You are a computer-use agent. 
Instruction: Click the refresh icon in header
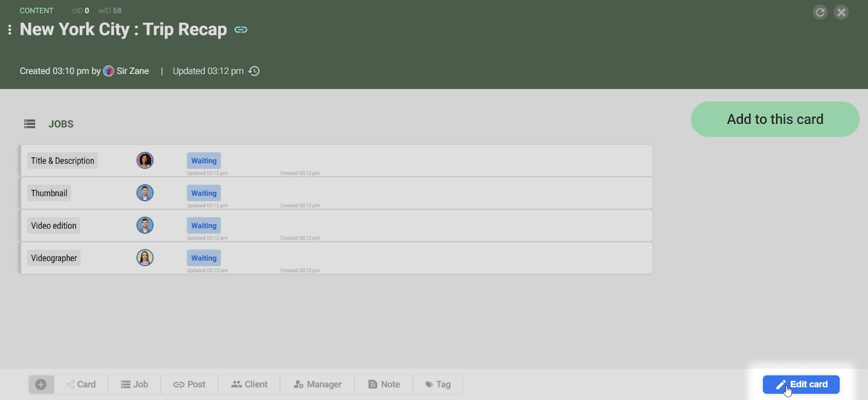coord(820,13)
